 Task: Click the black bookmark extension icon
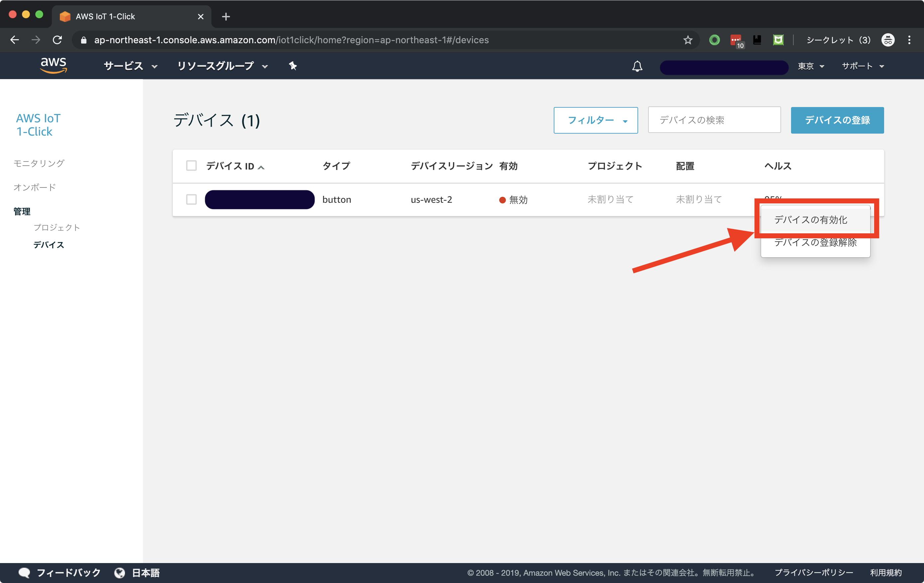point(757,40)
